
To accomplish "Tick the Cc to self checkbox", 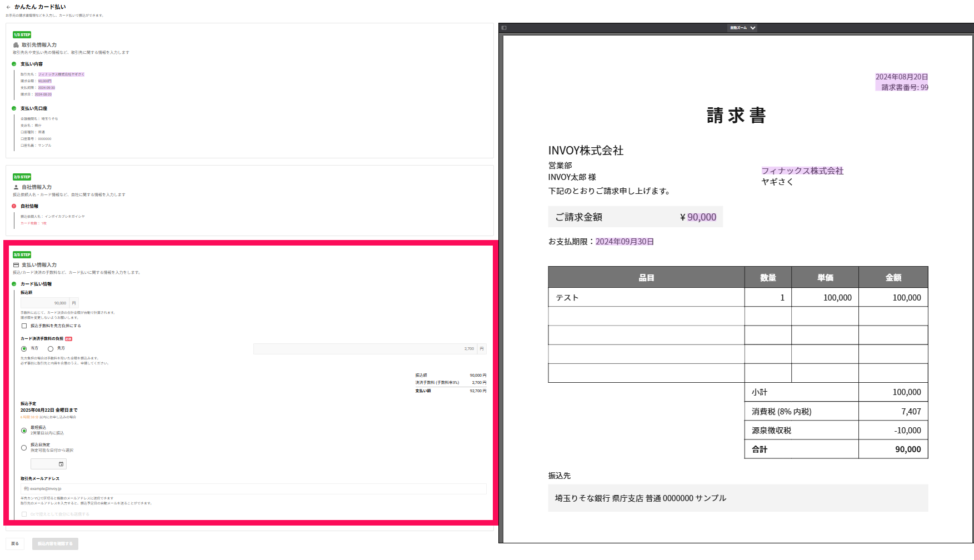I will pos(24,514).
